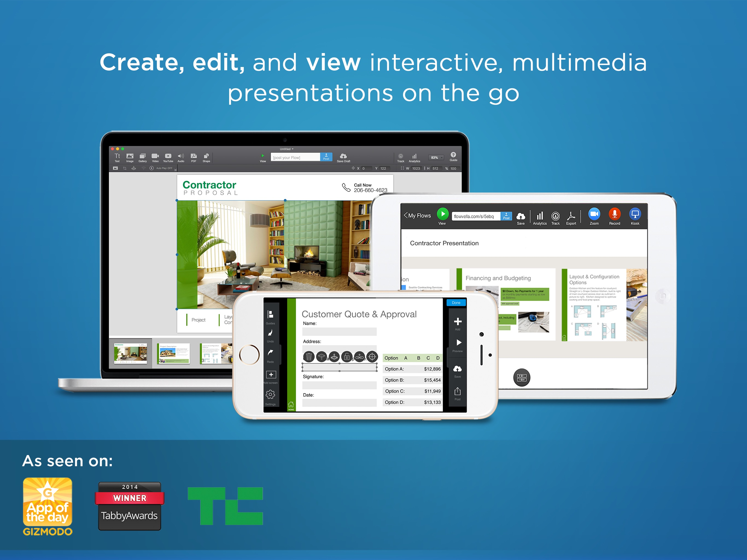The height and width of the screenshot is (560, 747).
Task: Select the second slide thumbnail in filmstrip
Action: pyautogui.click(x=174, y=353)
